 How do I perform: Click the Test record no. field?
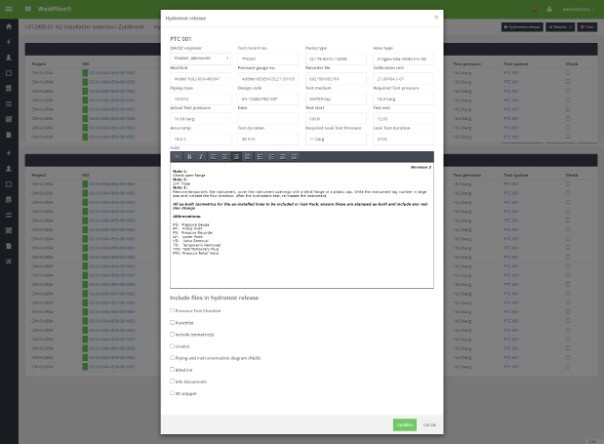pos(268,59)
